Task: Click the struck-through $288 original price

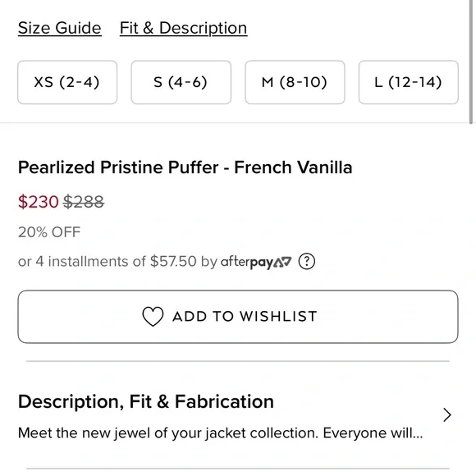Action: [x=84, y=202]
